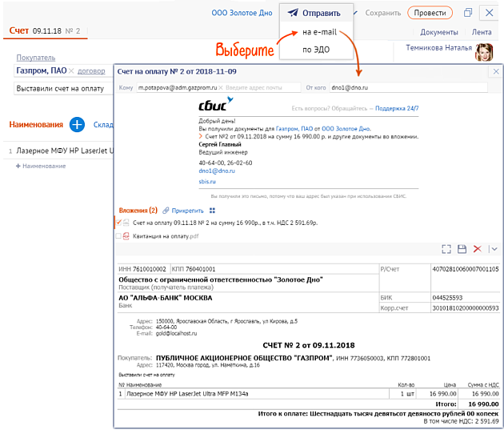Screen dimensions: 504x430
Task: Close the email sending dialog
Action: (496, 71)
